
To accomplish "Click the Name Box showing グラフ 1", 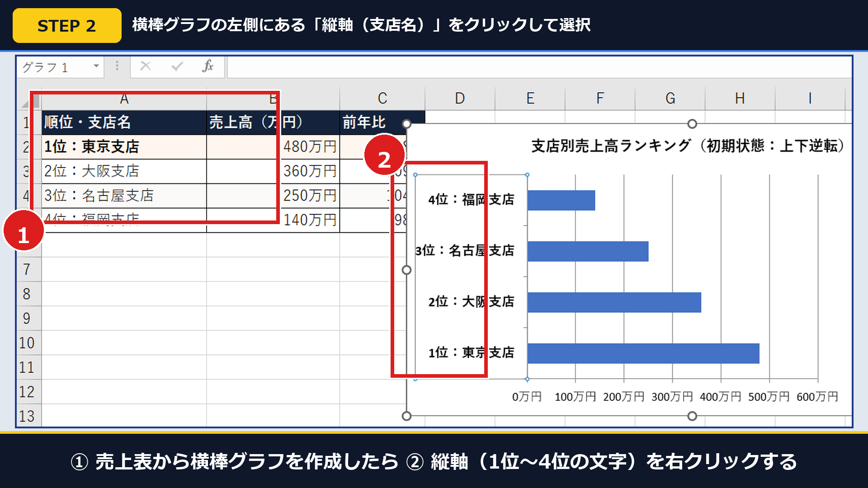I will point(61,67).
